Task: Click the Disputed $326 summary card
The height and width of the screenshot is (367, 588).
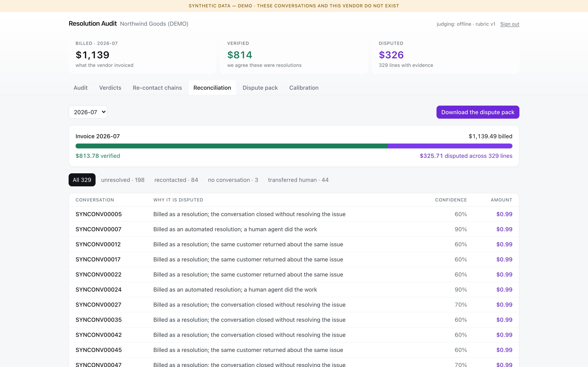Action: point(445,54)
